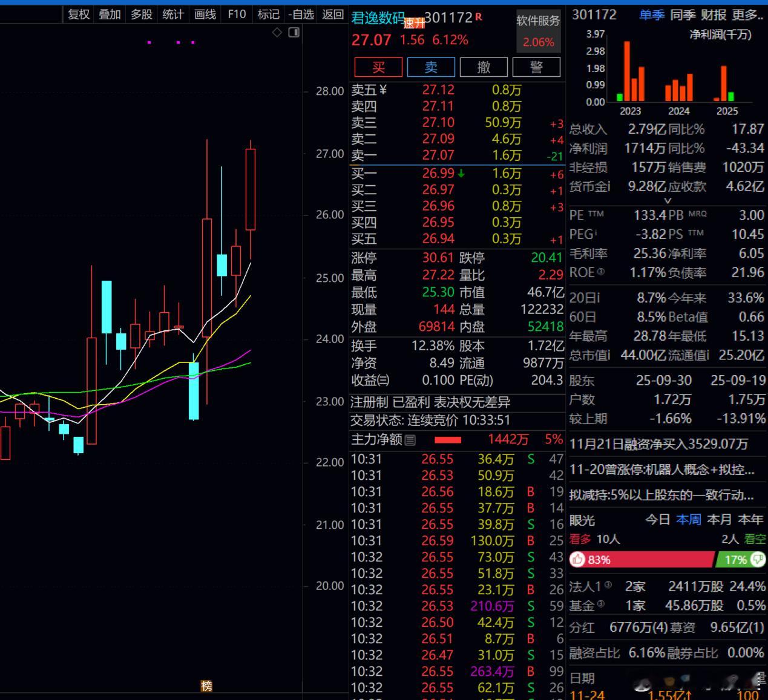
Task: Click the blue 卖 sell button
Action: point(431,67)
